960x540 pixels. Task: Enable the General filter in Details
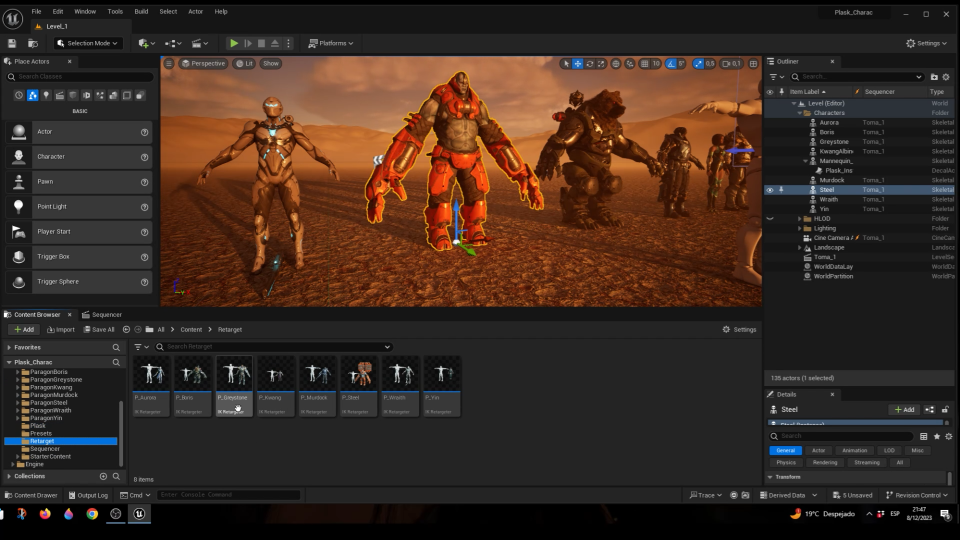pos(786,451)
